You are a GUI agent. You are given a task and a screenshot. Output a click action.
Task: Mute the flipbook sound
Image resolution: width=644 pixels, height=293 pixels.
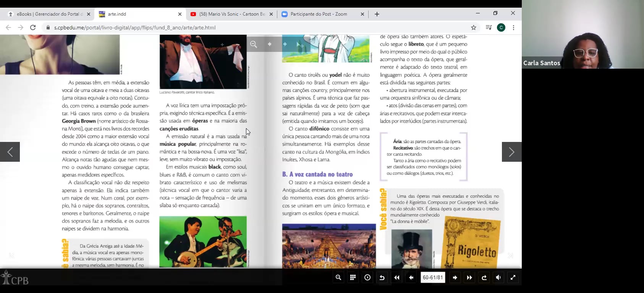(x=498, y=277)
